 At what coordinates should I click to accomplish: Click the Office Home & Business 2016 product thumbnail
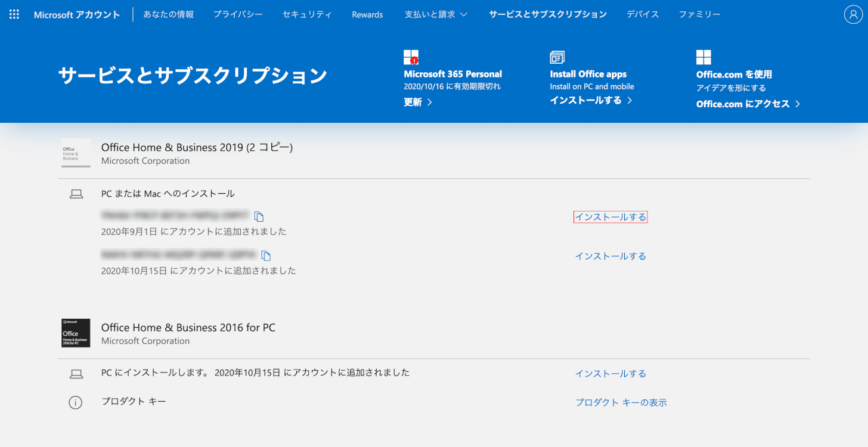76,333
